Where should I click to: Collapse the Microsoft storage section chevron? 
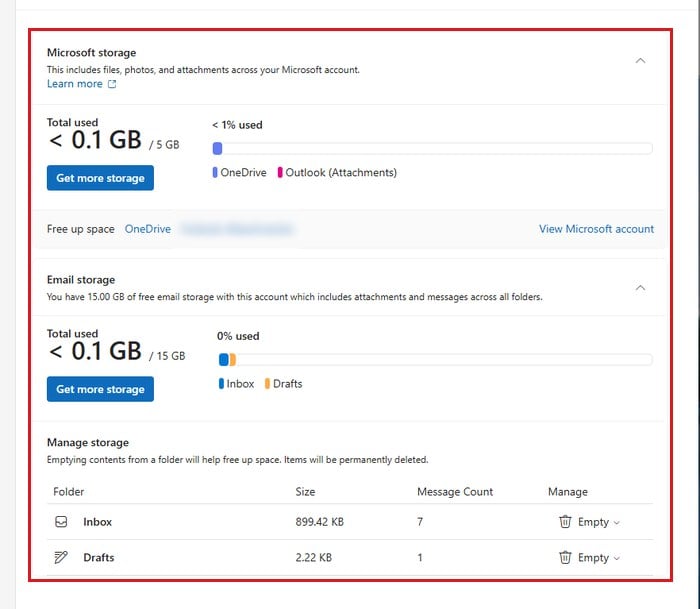(640, 60)
